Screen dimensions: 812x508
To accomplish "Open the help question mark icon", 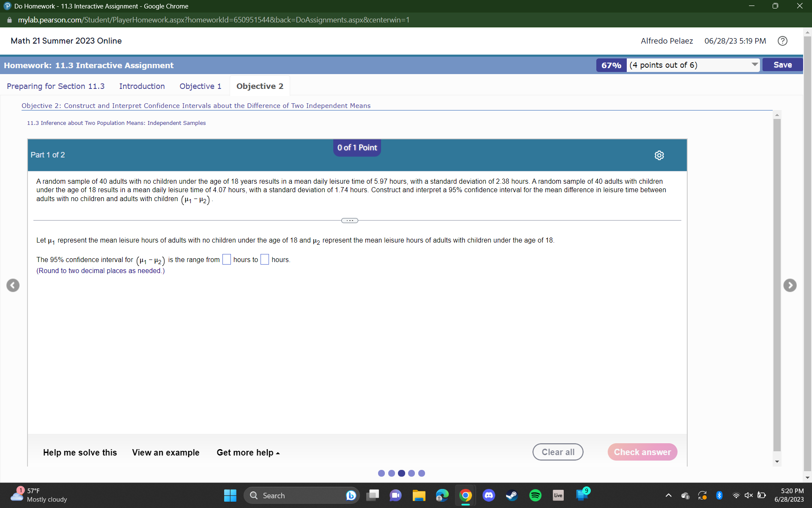I will [782, 41].
